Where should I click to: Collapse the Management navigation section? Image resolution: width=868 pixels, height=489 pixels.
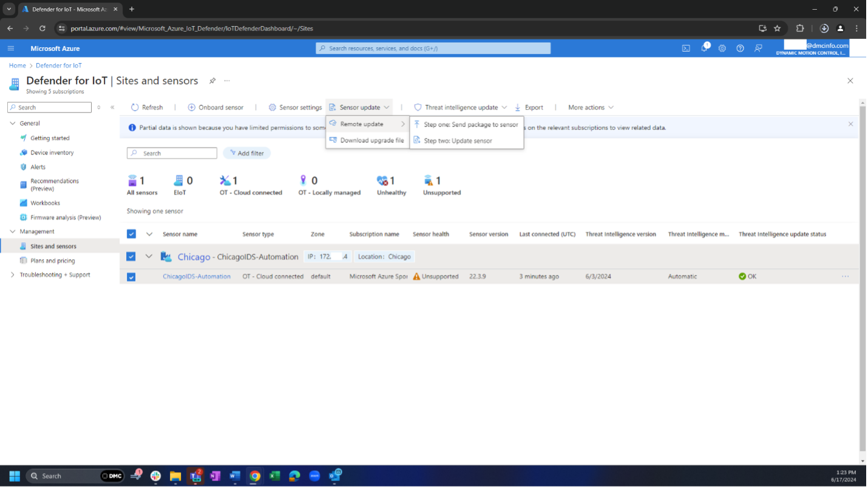tap(13, 232)
